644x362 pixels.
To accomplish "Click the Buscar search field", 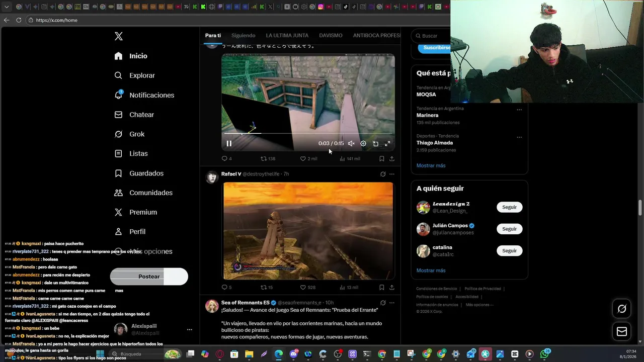I will (432, 36).
